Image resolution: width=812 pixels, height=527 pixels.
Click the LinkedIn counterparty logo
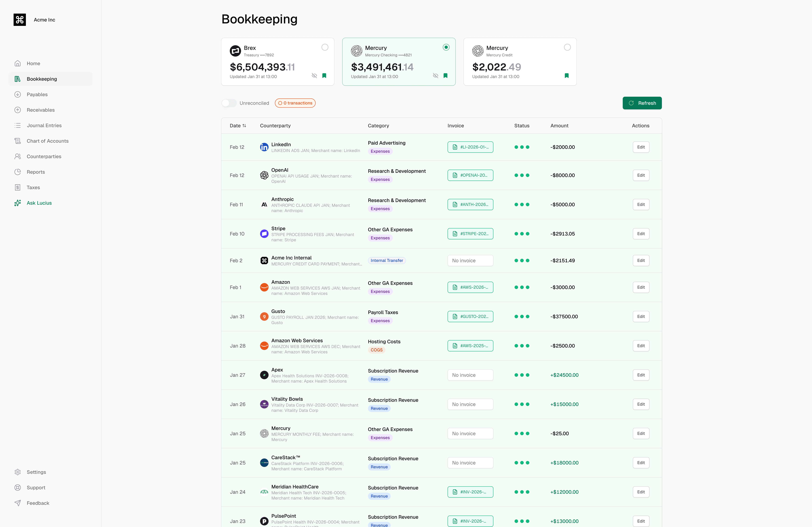[264, 147]
